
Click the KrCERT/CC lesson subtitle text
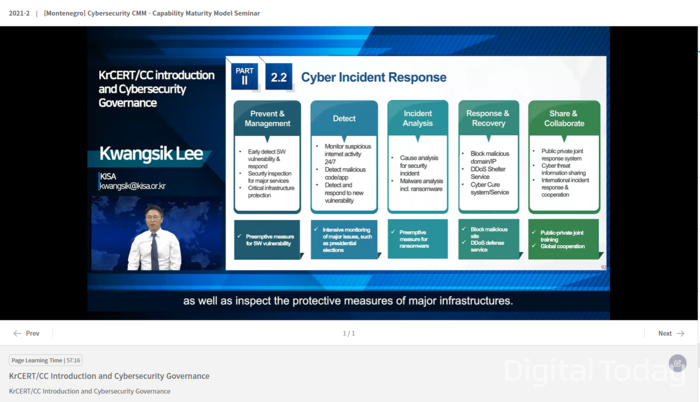pos(90,391)
